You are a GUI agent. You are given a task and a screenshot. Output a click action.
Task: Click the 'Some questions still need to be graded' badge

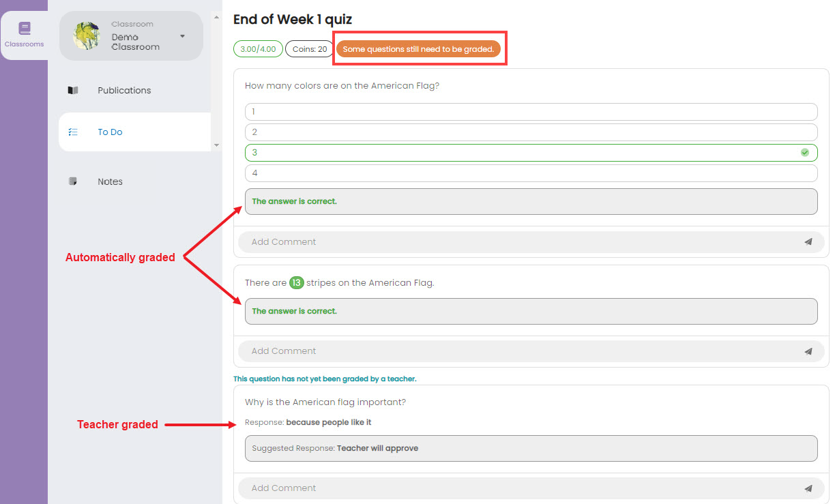click(x=418, y=49)
